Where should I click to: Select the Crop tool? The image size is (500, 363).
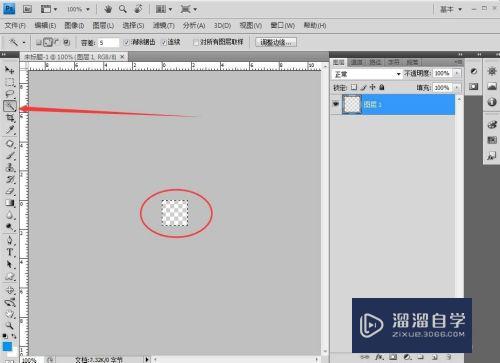click(9, 118)
